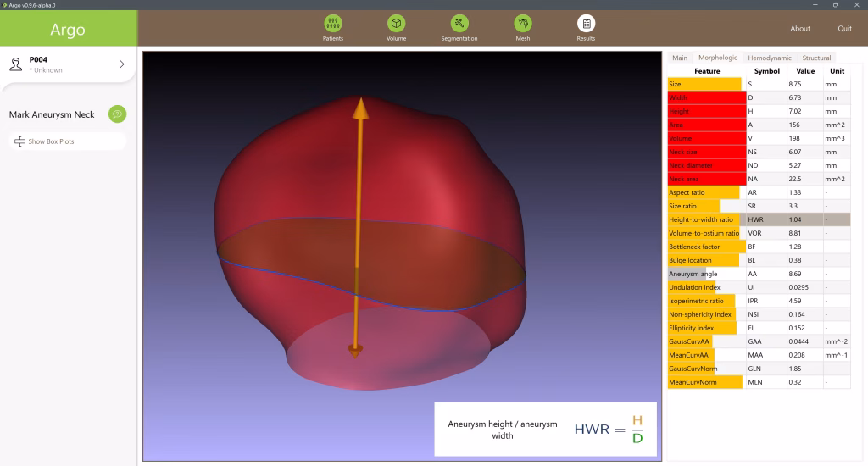Open the Patients section icon

(332, 24)
